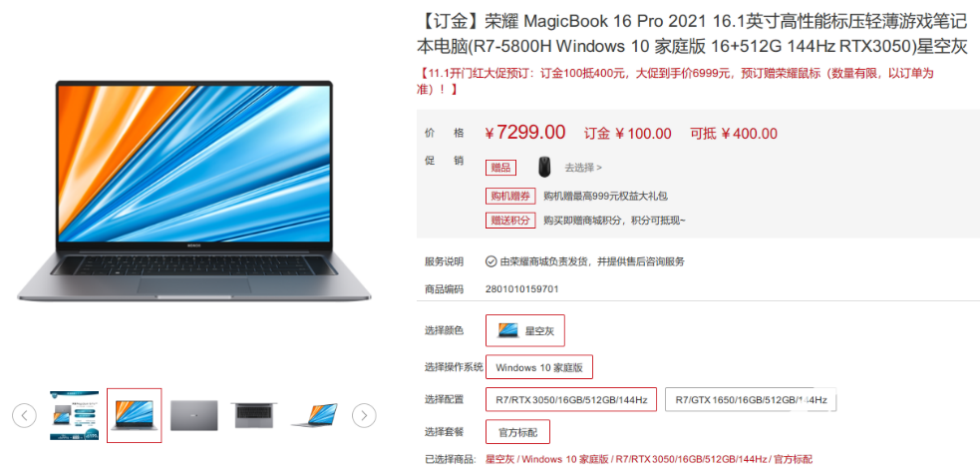Select R7/RTX 3050/16GB/512GB/144Hz configuration
The image size is (980, 469).
(x=571, y=399)
